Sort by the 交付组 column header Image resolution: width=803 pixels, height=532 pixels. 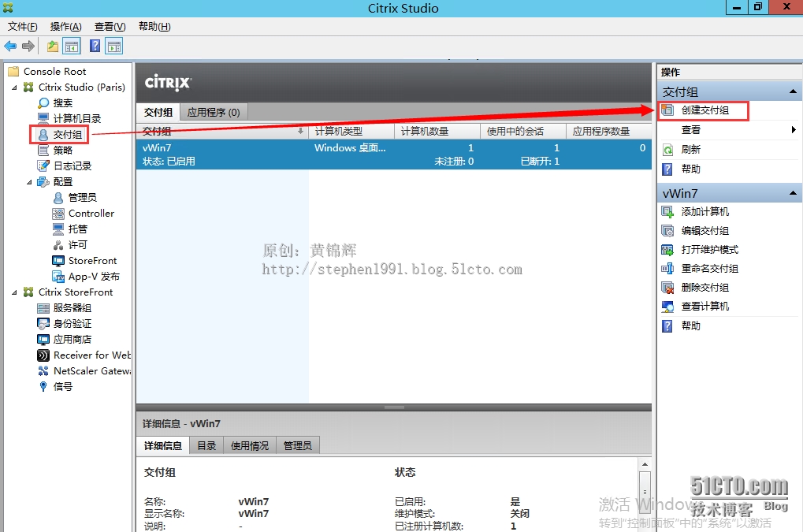[x=221, y=132]
